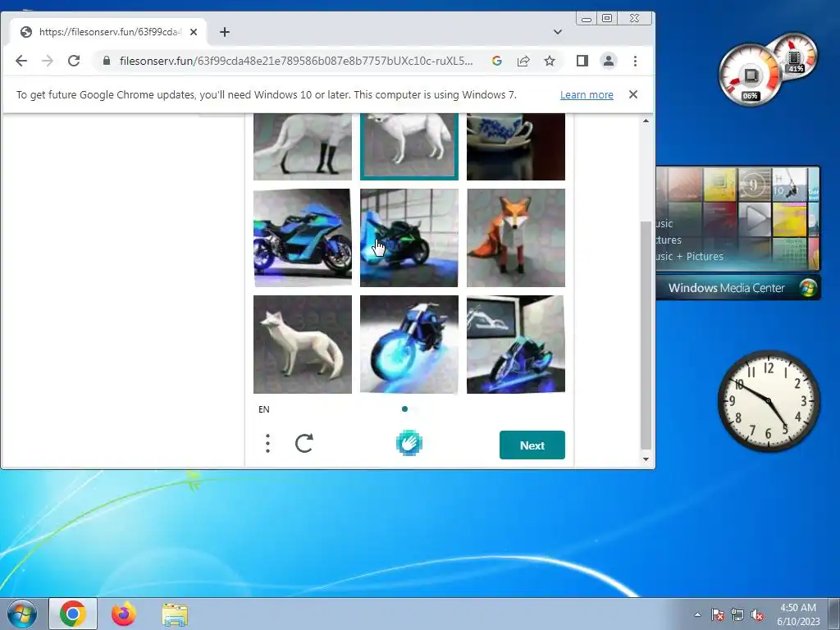Click the browser forward arrow
This screenshot has width=840, height=630.
(x=48, y=61)
